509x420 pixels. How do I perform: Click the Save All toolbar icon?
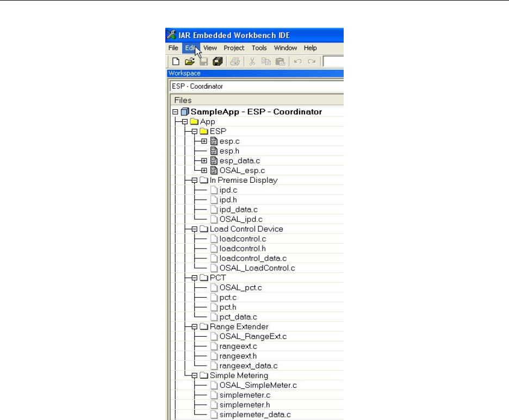(x=218, y=61)
